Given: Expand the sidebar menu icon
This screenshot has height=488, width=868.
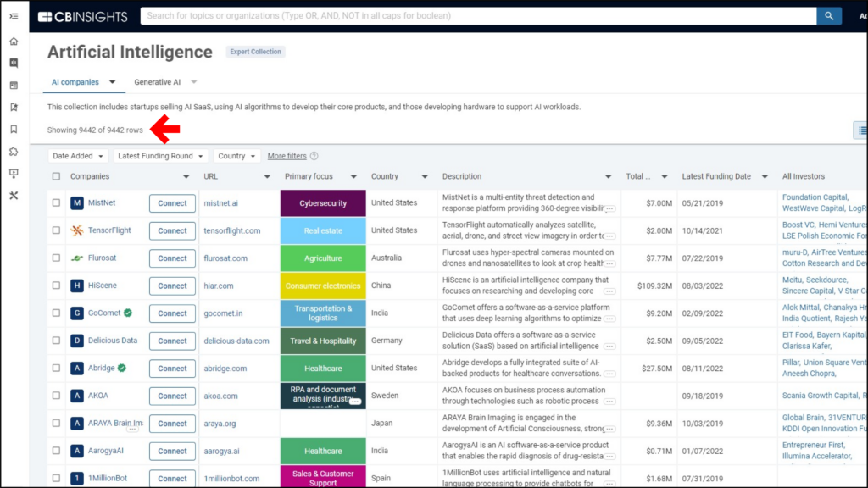Looking at the screenshot, I should tap(14, 17).
